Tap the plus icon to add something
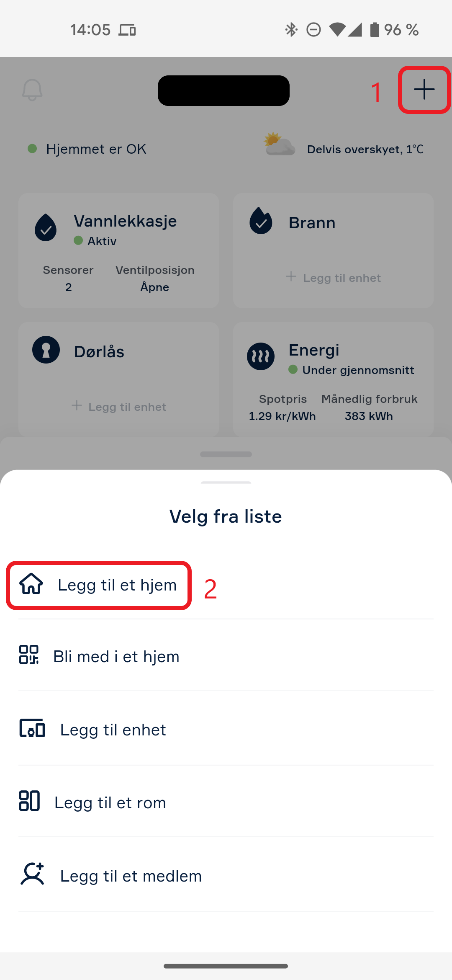Screen dimensions: 452x980 pyautogui.click(x=424, y=90)
